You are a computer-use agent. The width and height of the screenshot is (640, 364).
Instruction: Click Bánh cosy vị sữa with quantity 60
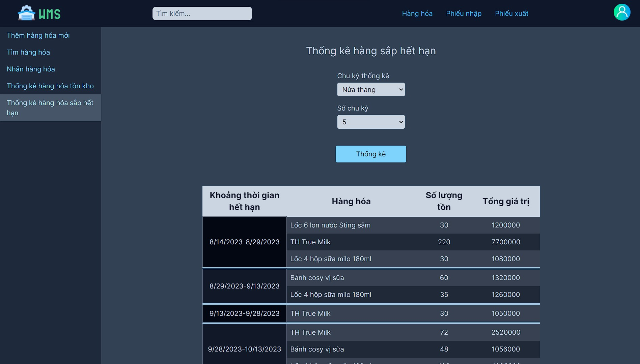click(413, 278)
